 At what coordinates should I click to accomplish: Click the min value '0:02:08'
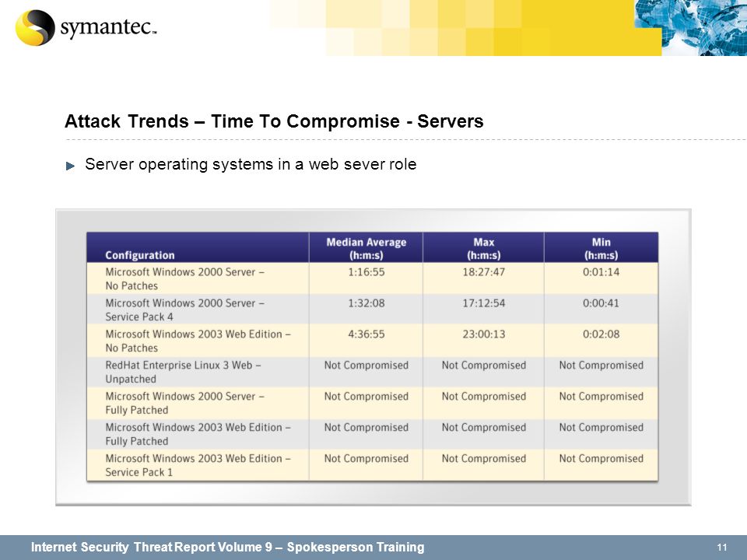point(601,334)
